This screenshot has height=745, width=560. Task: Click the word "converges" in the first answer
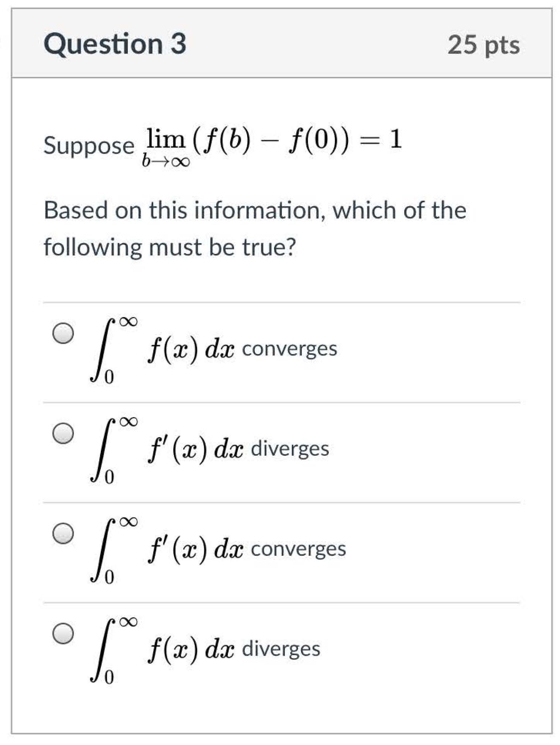point(289,349)
